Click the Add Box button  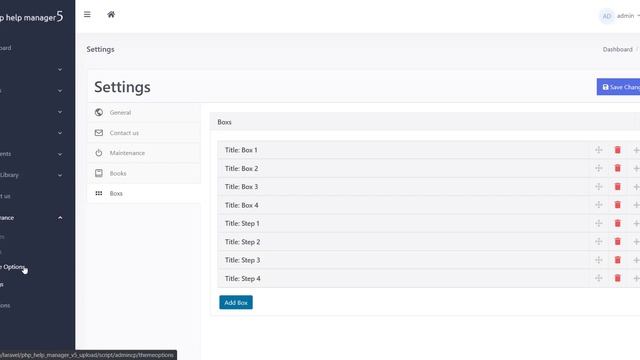point(236,302)
